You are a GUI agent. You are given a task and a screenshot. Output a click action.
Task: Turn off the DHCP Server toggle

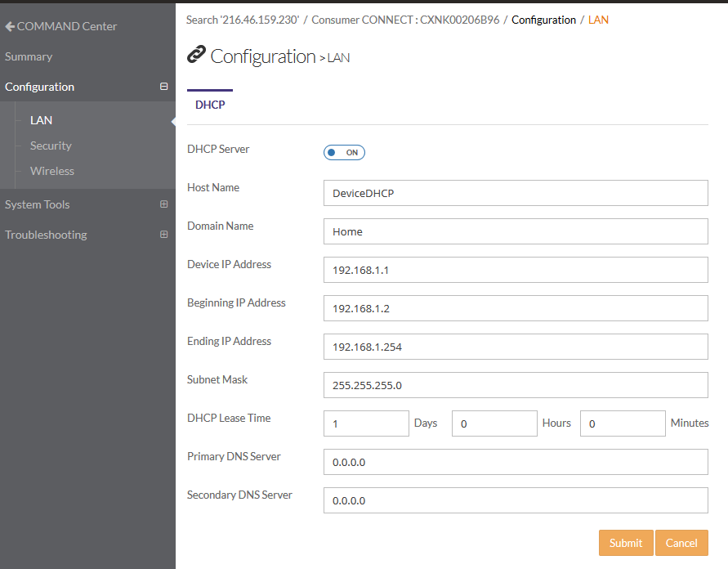[x=344, y=152]
